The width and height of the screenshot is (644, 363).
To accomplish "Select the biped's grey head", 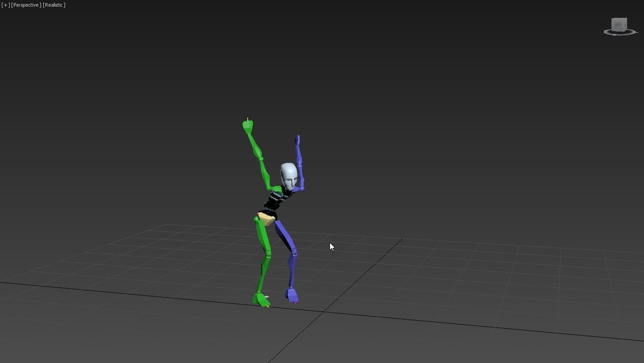I will click(289, 177).
